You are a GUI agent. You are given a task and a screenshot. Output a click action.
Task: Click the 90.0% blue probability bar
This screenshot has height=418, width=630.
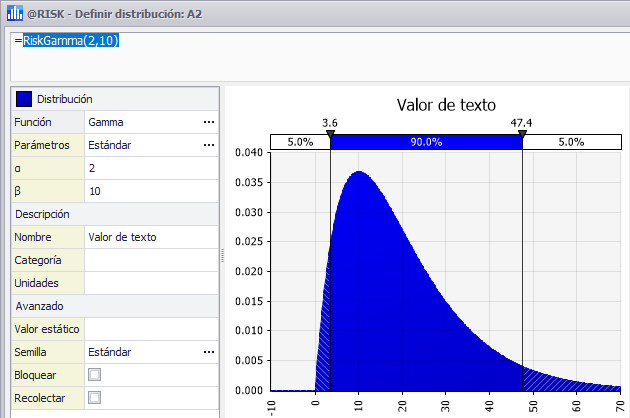[x=426, y=142]
